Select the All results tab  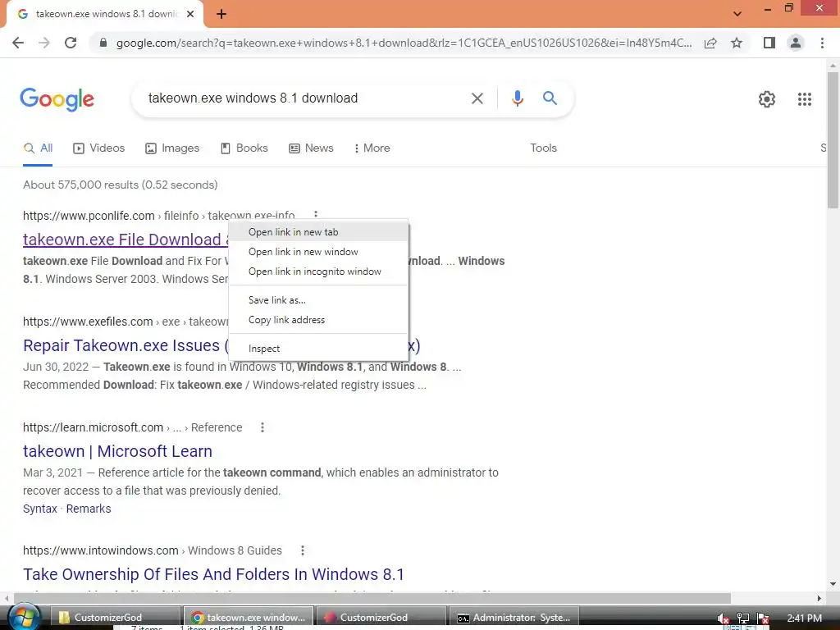[x=38, y=148]
